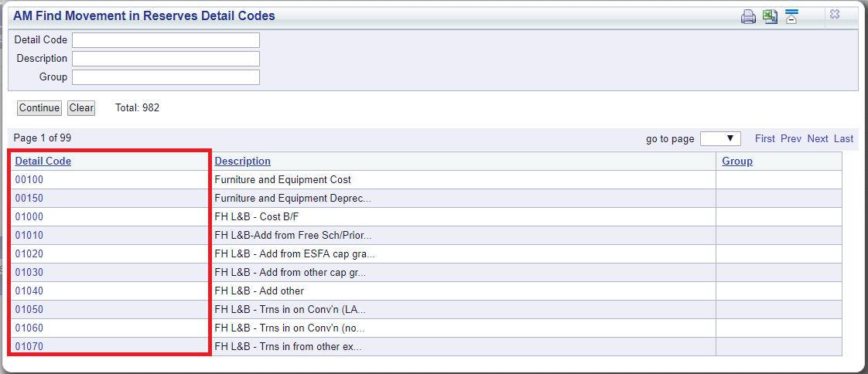Sort by Description column header
Viewport: 868px width, 374px height.
coord(242,161)
